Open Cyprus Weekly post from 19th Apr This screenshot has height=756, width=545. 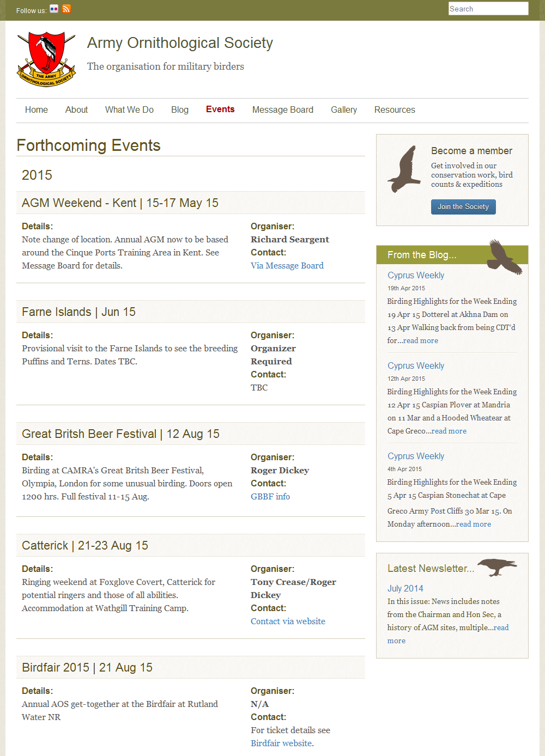point(415,276)
